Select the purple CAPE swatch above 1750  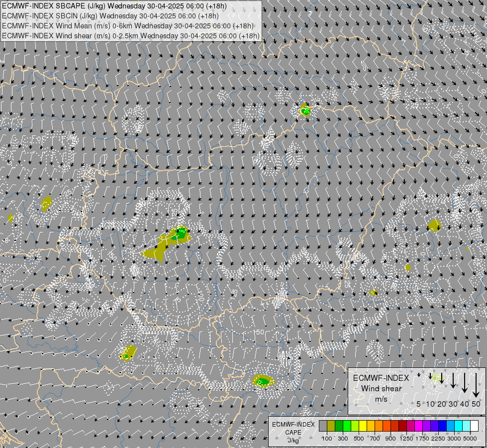coord(427,426)
